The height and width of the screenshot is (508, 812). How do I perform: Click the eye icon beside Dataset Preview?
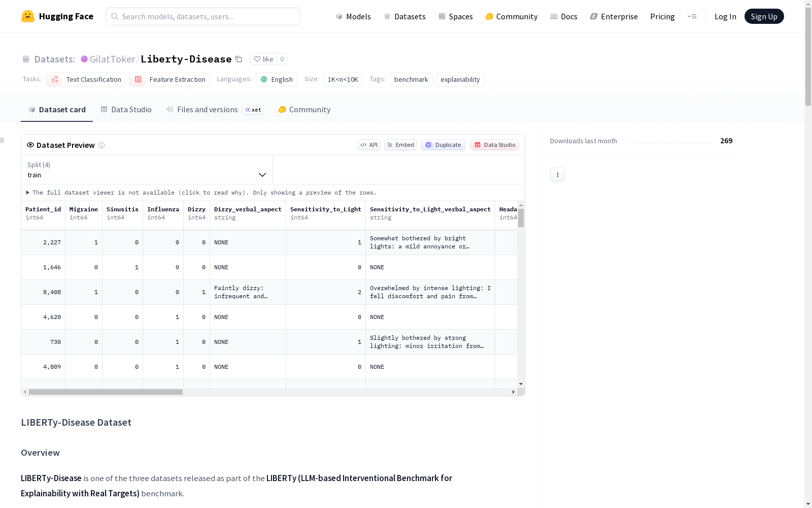coord(30,145)
